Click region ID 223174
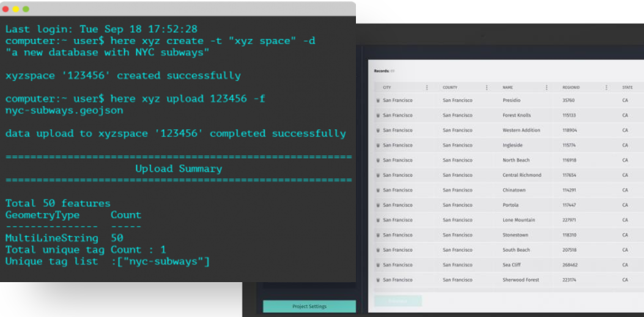Viewport: 644px width, 317px height. point(569,280)
